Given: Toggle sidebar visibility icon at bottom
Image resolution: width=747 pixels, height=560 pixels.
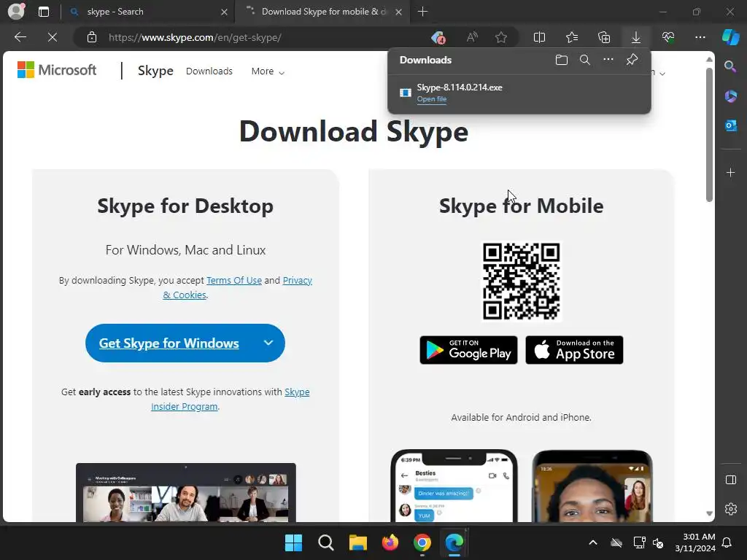Looking at the screenshot, I should [x=731, y=480].
